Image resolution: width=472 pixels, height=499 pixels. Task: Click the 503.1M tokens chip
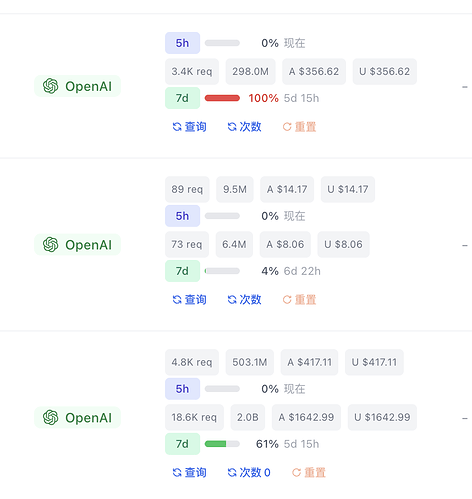[x=250, y=362]
